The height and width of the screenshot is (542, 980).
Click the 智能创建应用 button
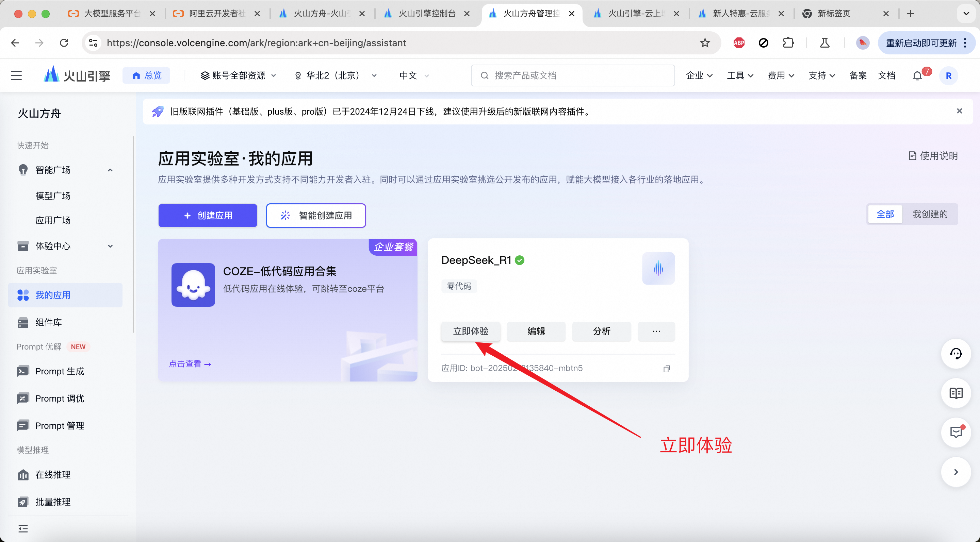316,216
